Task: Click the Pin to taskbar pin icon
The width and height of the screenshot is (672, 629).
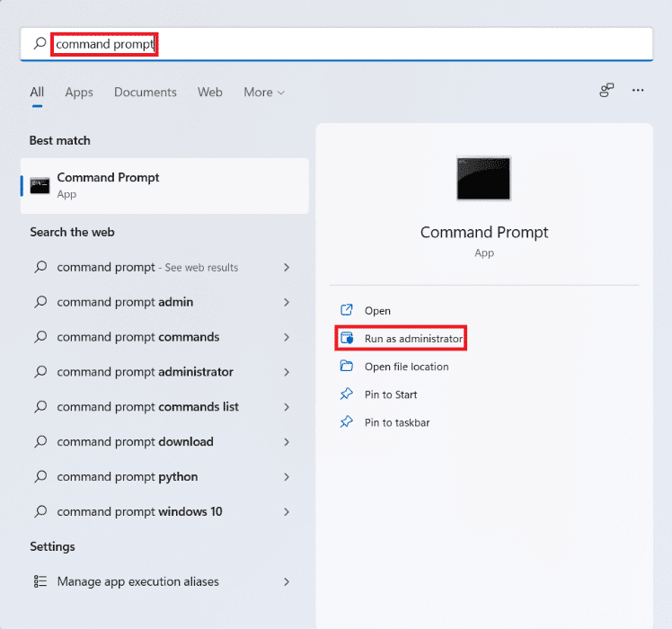Action: pyautogui.click(x=347, y=422)
